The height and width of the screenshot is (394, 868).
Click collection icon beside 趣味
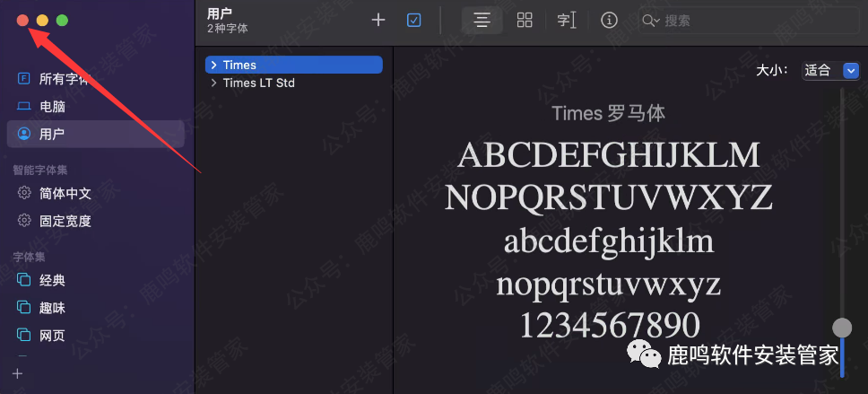pos(24,307)
